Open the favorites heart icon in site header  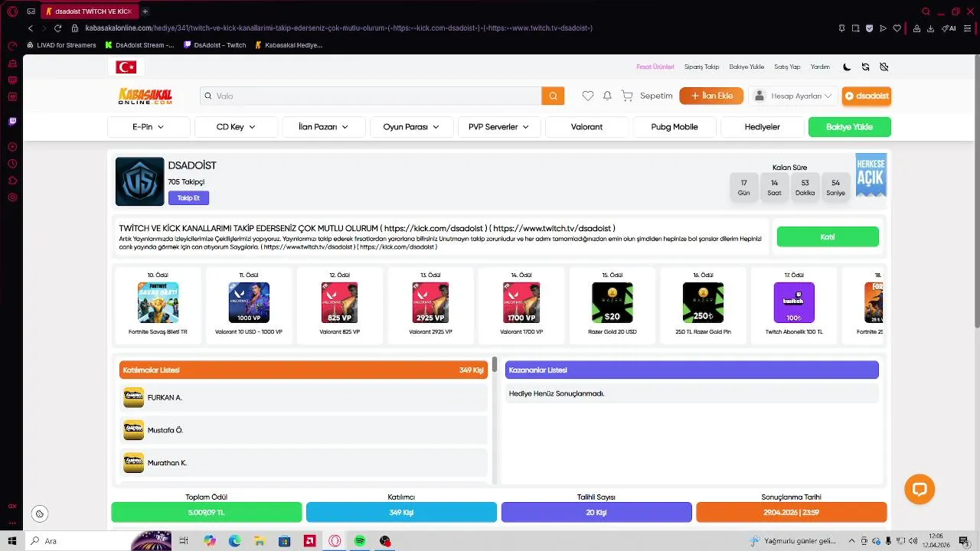[588, 96]
